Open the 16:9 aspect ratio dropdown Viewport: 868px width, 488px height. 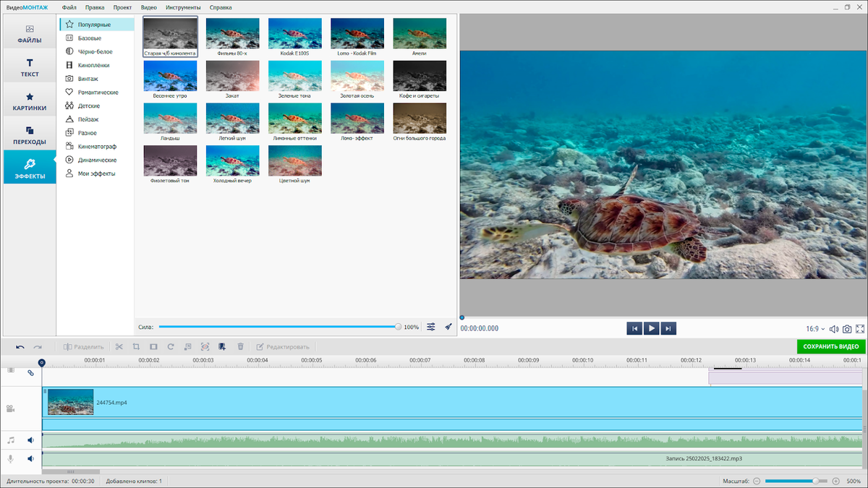tap(816, 329)
